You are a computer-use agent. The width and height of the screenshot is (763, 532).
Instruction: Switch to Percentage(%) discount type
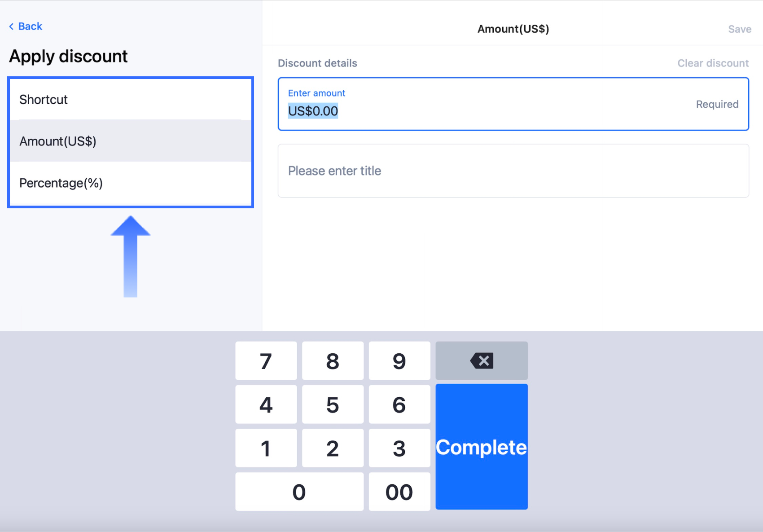tap(130, 183)
